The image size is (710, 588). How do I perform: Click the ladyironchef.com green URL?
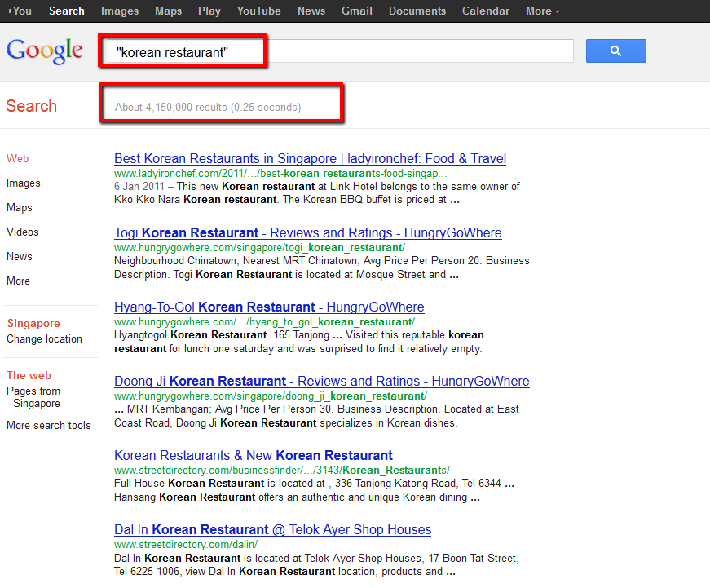pyautogui.click(x=280, y=174)
